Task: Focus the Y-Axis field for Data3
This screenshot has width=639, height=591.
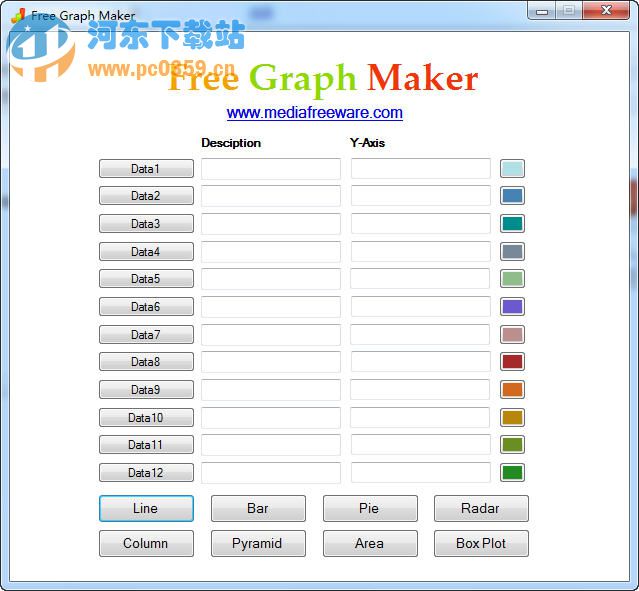Action: [421, 223]
